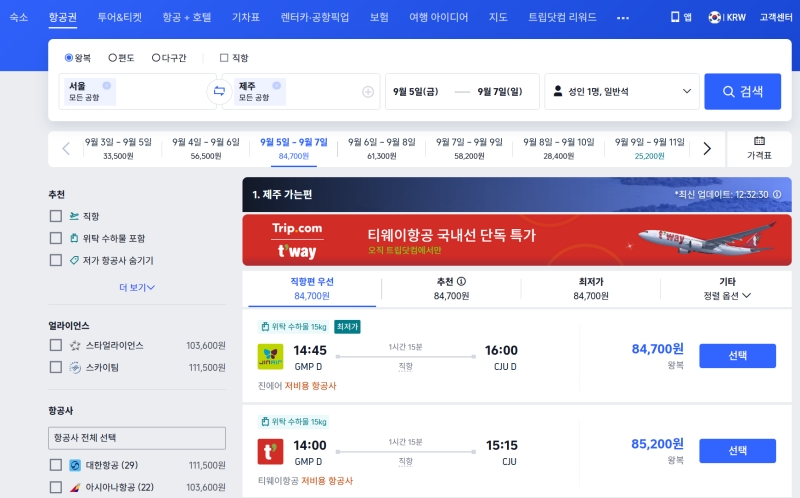The width and height of the screenshot is (800, 498).
Task: Open 성인 1명, 일반석 passenger dropdown
Action: [x=622, y=92]
